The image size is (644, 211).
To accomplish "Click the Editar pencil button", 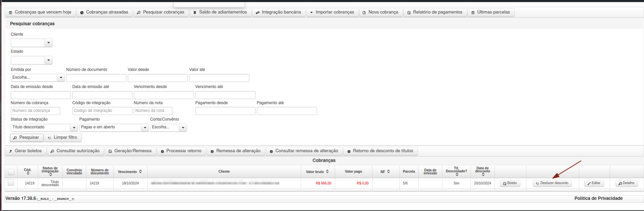I will tap(594, 183).
